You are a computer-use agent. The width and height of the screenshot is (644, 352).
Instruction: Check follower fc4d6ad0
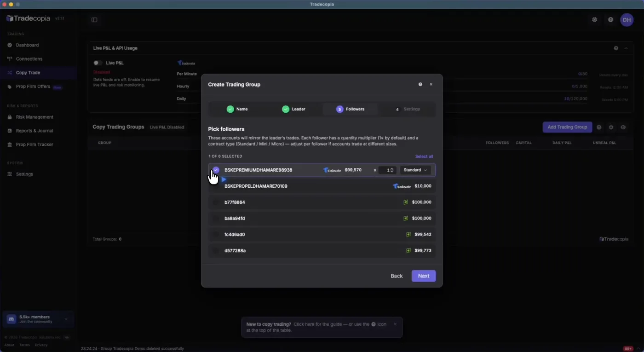point(216,234)
